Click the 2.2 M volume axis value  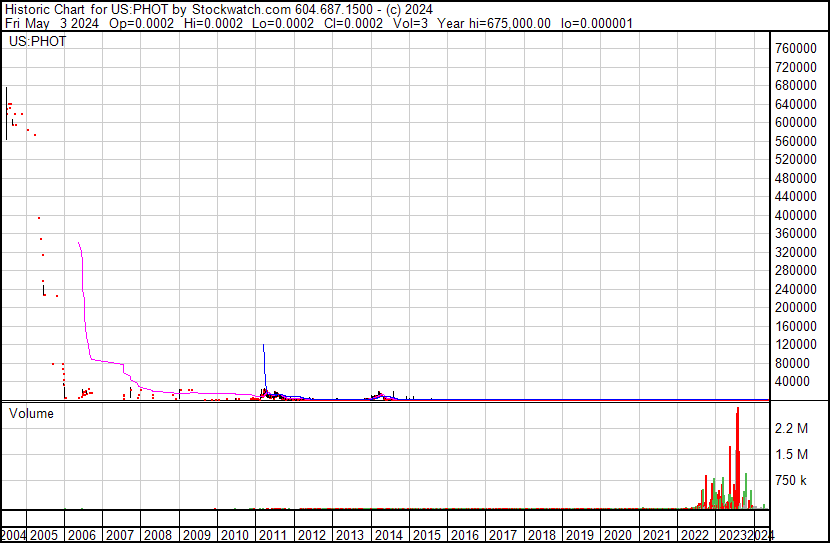pos(791,428)
